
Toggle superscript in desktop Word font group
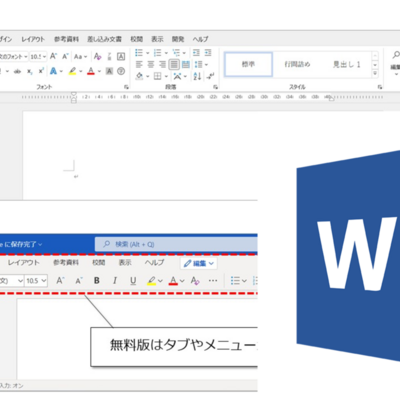41,71
